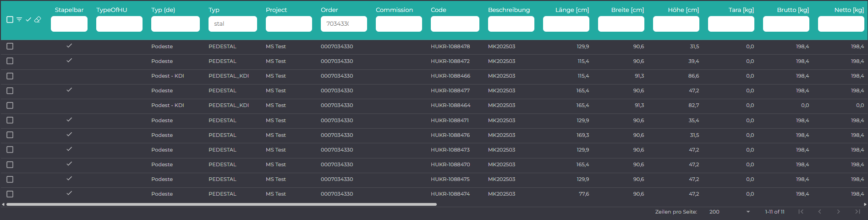Click the Tara [kg] filter field
This screenshot has height=220, width=868.
731,24
